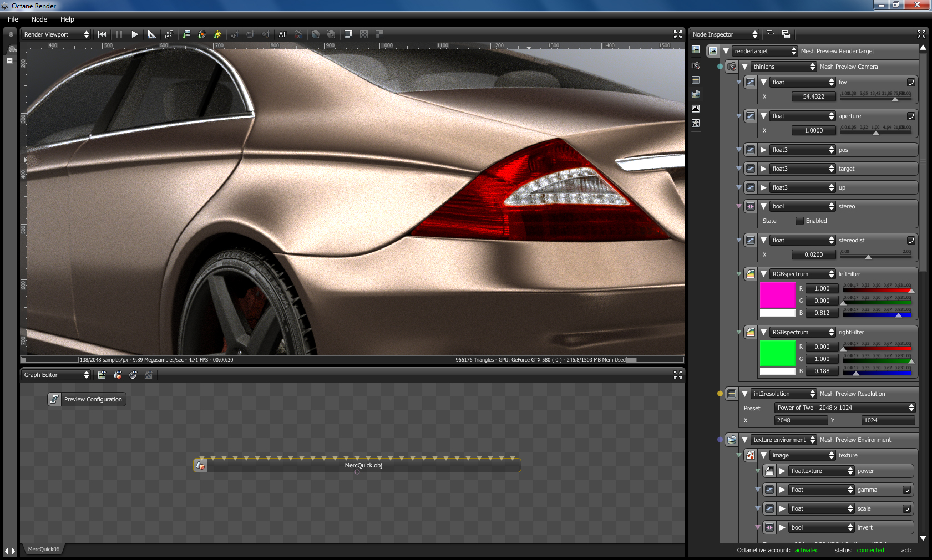Click the stereo 3D glasses icon
The width and height of the screenshot is (932, 560).
pos(298,34)
